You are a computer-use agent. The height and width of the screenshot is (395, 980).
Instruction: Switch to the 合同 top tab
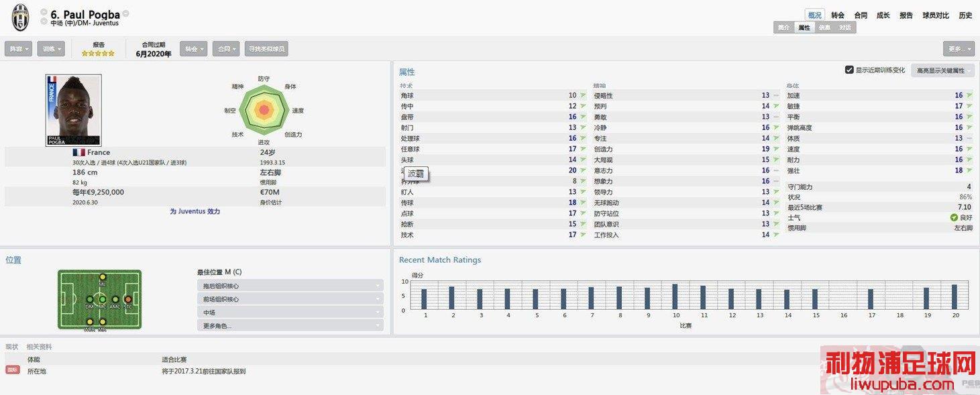click(x=861, y=15)
